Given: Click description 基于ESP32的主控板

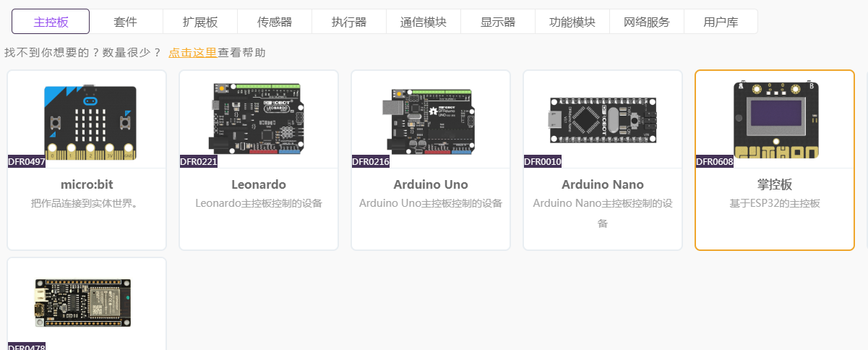Looking at the screenshot, I should click(x=775, y=203).
